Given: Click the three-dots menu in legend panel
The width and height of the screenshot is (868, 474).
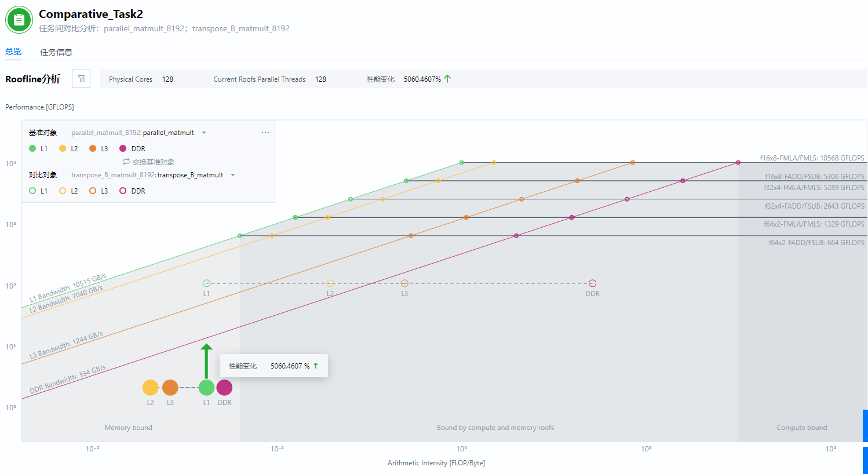Looking at the screenshot, I should coord(265,133).
